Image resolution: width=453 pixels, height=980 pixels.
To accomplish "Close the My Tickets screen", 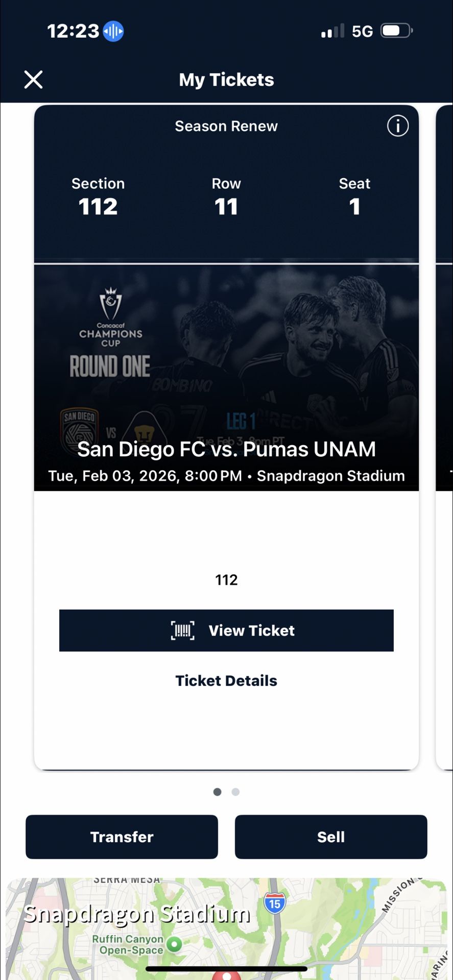I will 34,80.
